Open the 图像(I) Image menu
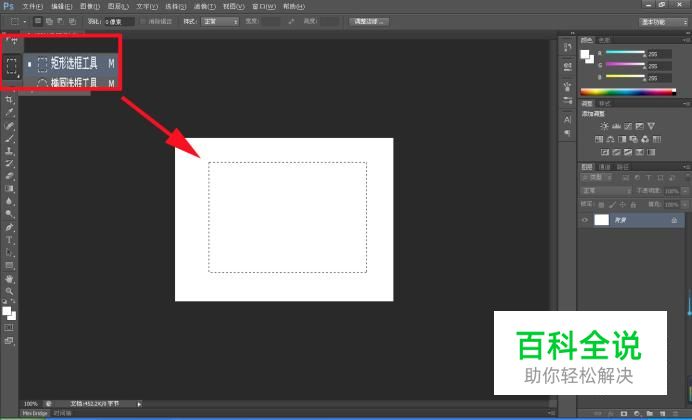Screen dimensions: 692x420 (90, 7)
